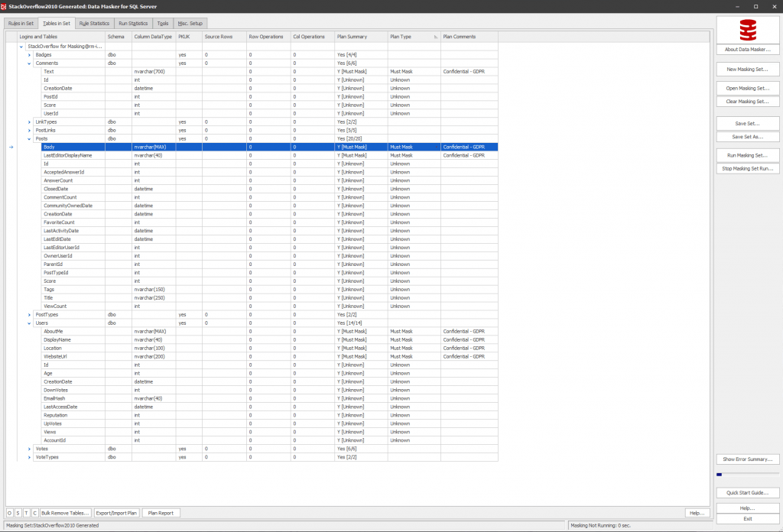Expand the Badges table node

(x=29, y=55)
